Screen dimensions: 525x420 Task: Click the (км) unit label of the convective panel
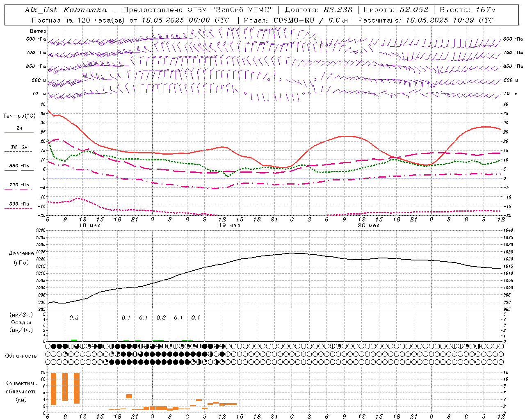21,399
